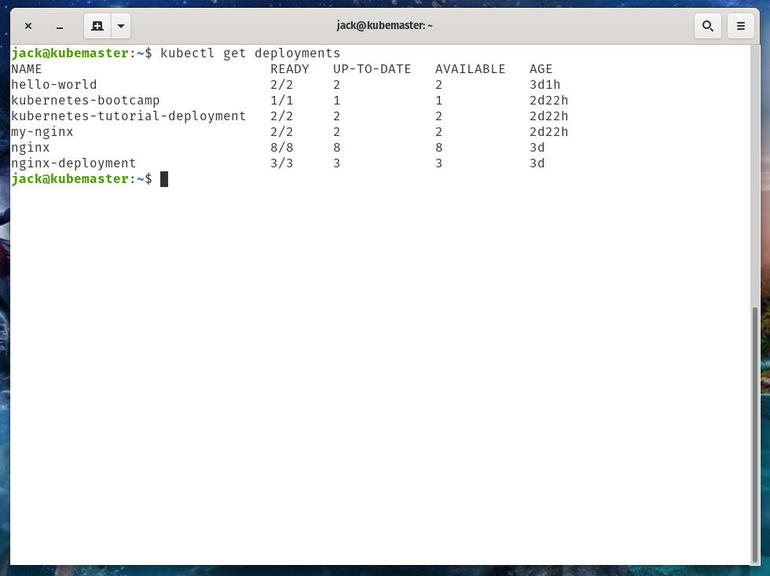This screenshot has height=576, width=770.
Task: Click the 8/8 ready value for nginx
Action: click(282, 147)
